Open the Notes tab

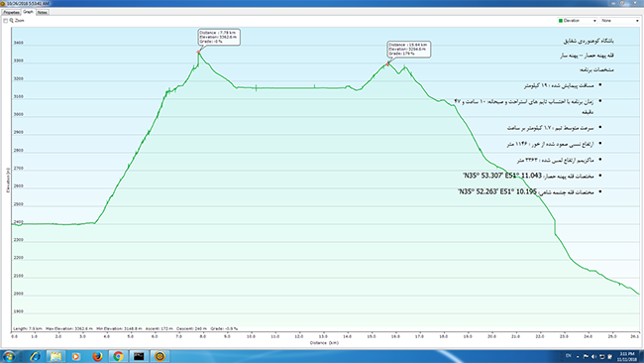tap(43, 12)
